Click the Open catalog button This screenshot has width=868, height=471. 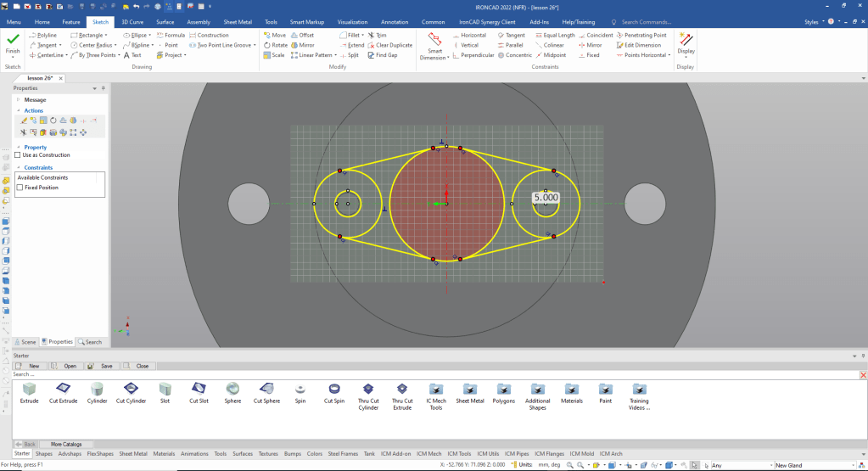click(x=66, y=366)
